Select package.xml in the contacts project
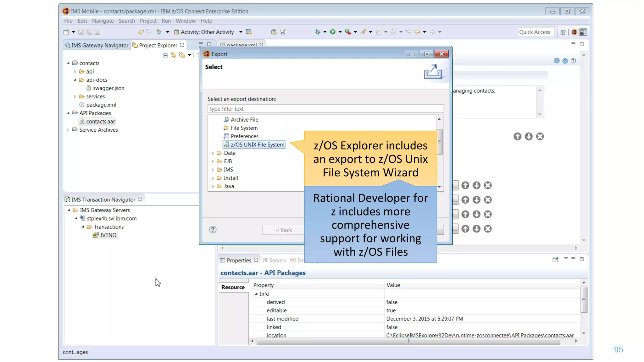This screenshot has height=362, width=644. [98, 105]
